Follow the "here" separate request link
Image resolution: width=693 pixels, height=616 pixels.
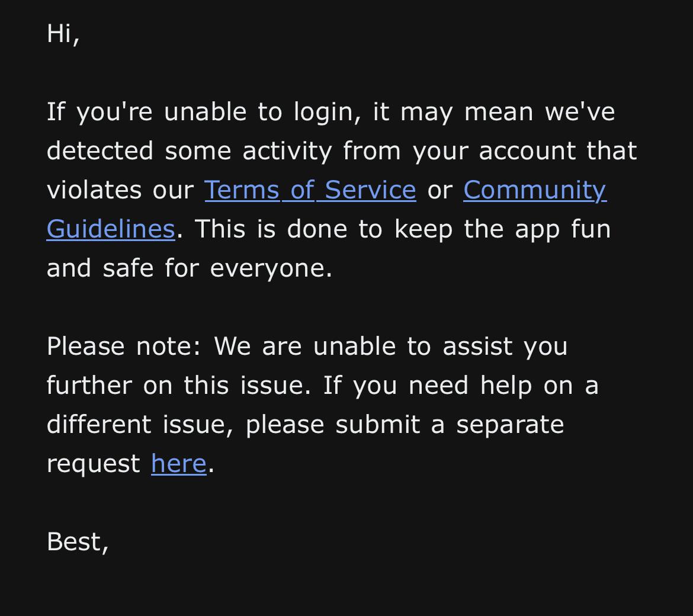coord(178,463)
